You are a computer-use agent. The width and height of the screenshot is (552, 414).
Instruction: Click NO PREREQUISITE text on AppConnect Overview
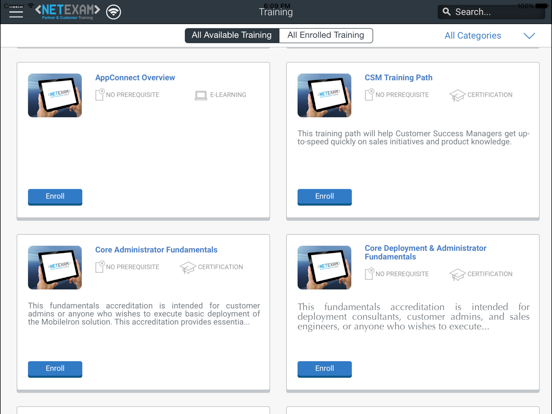click(x=132, y=95)
